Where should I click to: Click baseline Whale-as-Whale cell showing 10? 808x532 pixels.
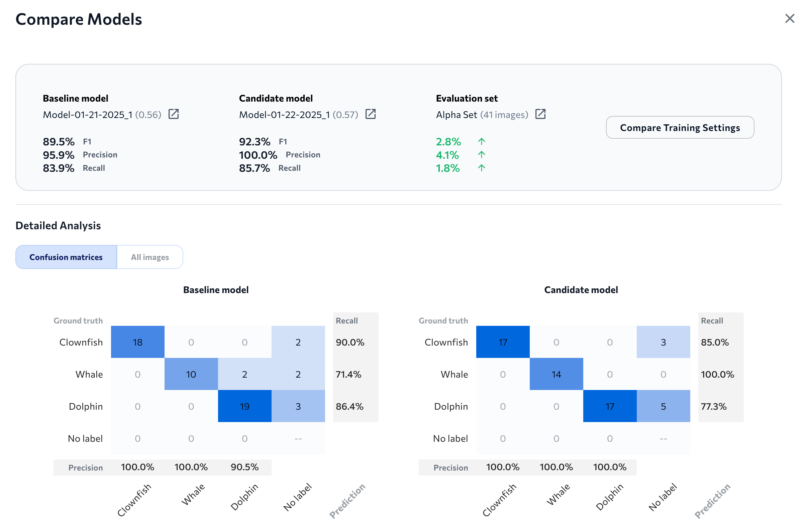point(191,374)
